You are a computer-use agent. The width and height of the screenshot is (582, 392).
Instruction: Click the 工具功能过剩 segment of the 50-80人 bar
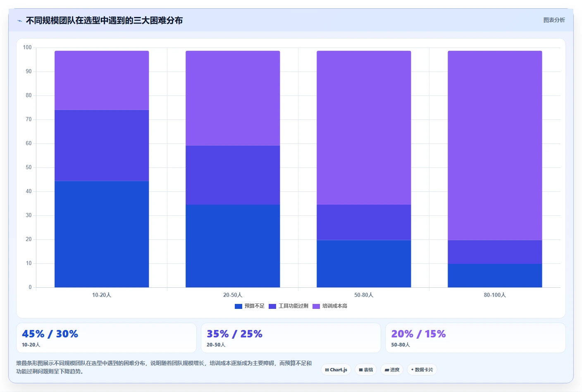pyautogui.click(x=364, y=222)
